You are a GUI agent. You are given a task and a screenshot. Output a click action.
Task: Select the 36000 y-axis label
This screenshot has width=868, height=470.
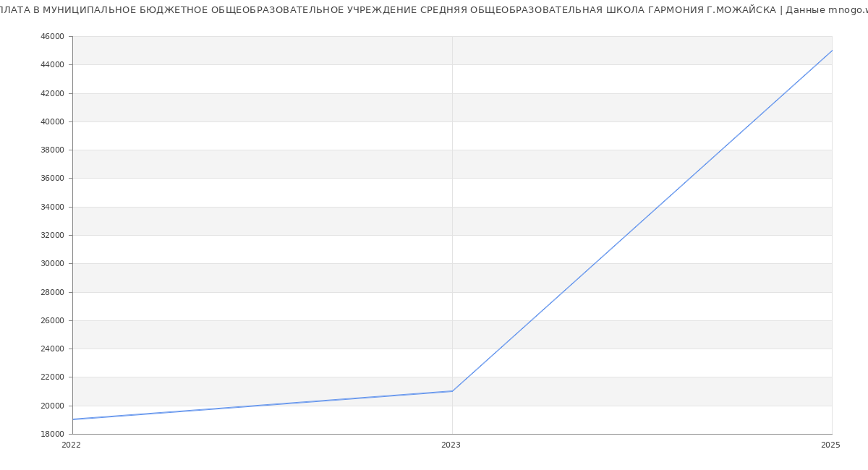pyautogui.click(x=54, y=179)
